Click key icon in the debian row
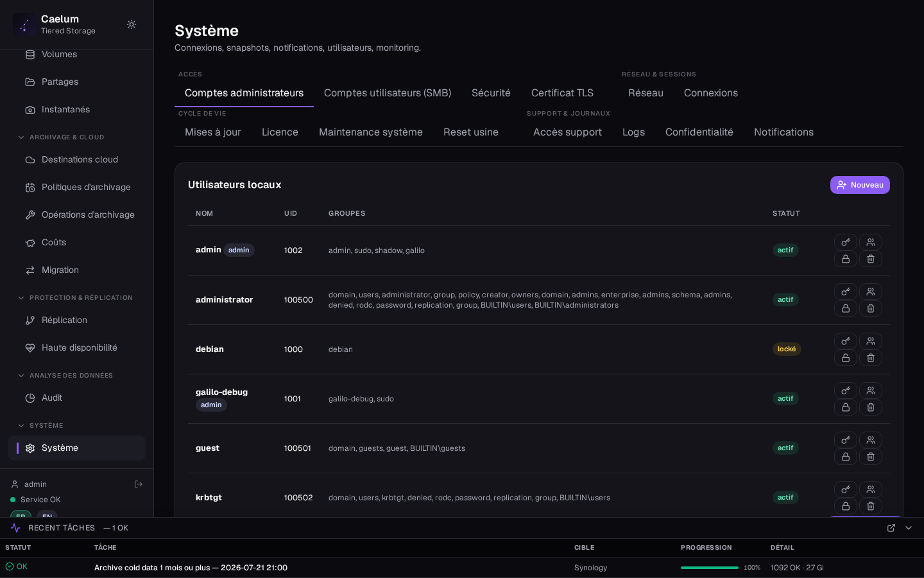The height and width of the screenshot is (578, 924). 846,341
